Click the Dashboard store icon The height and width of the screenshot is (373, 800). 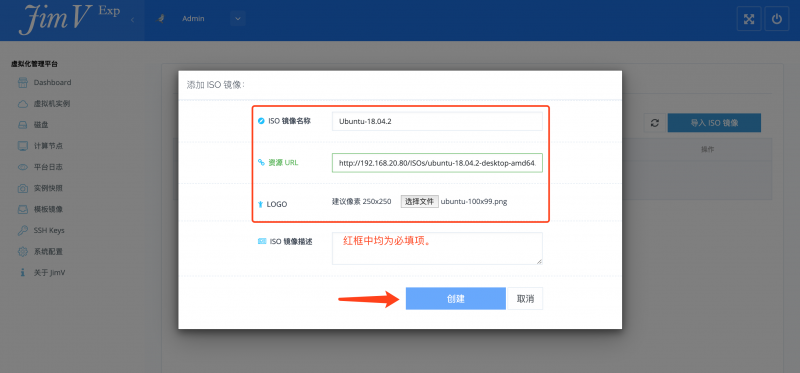point(22,82)
